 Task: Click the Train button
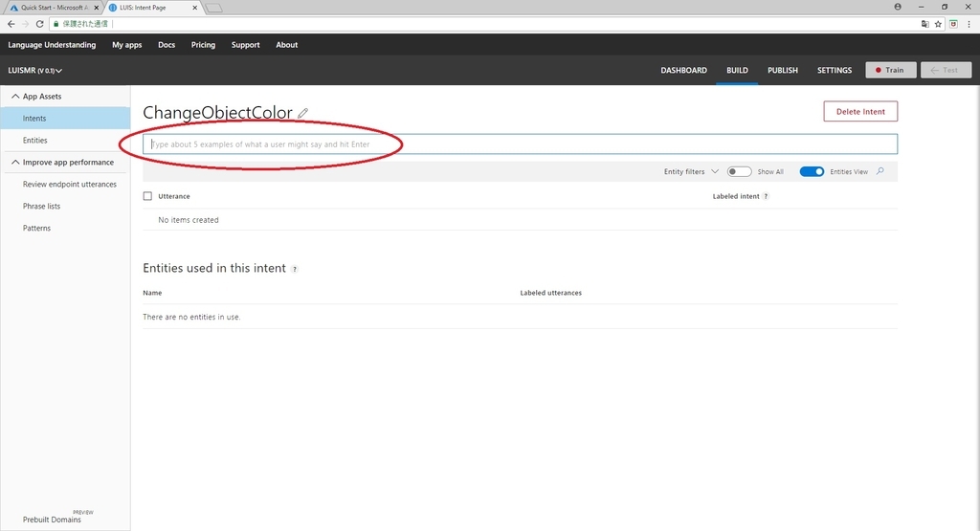pyautogui.click(x=891, y=70)
